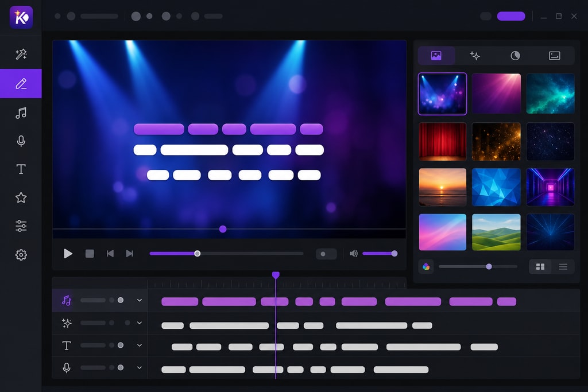The width and height of the screenshot is (588, 392).
Task: Select the dark blue laser rays thumbnail
Action: pos(550,232)
